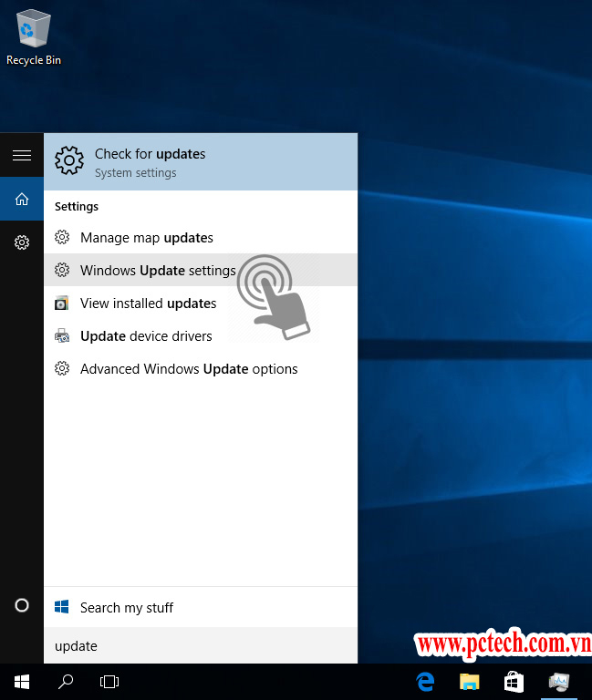
Task: Click the Cortana circle icon in sidebar
Action: (22, 605)
